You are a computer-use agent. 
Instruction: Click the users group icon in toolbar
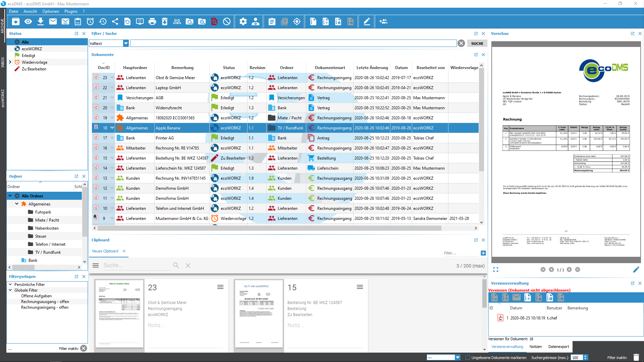coord(177,22)
